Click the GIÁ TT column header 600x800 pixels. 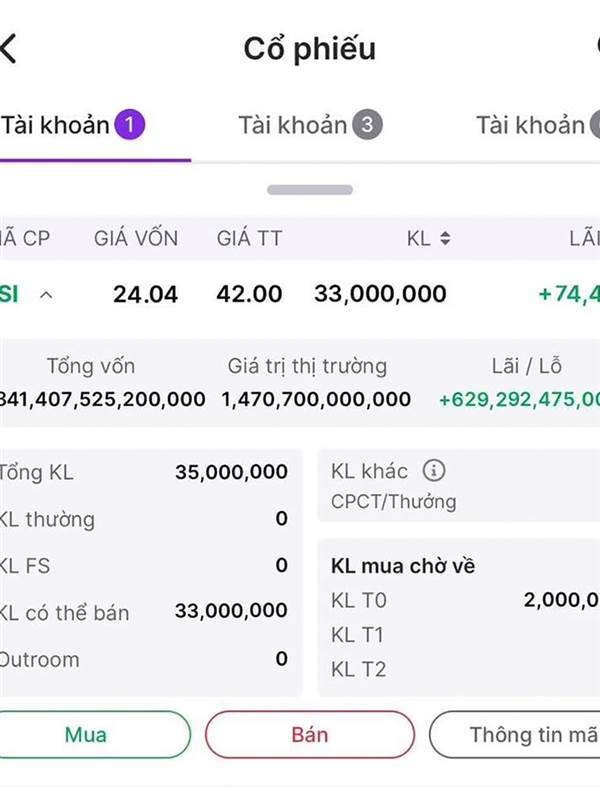click(x=249, y=238)
